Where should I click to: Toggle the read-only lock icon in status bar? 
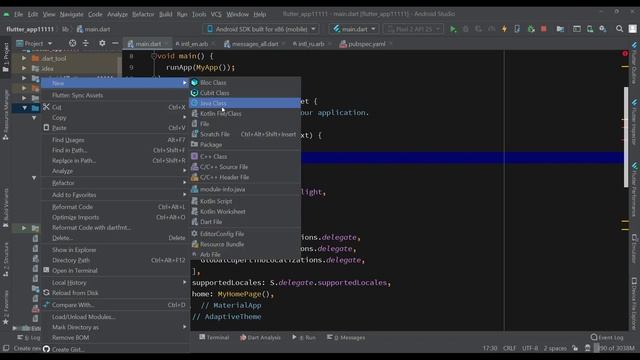[x=575, y=348]
